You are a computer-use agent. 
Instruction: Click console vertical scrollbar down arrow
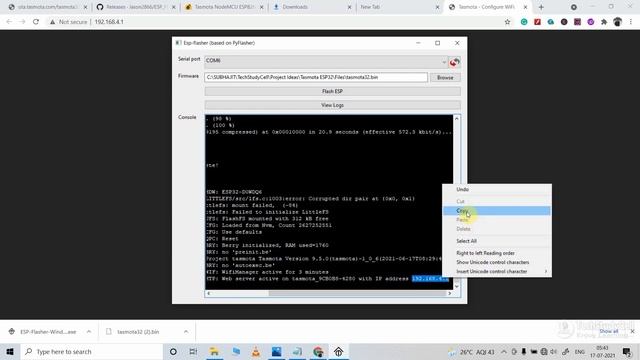(x=457, y=286)
